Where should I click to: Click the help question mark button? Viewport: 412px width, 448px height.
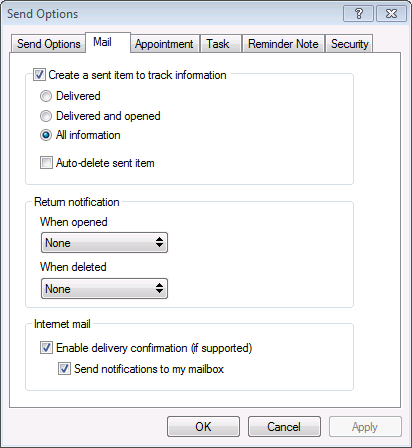(x=358, y=14)
